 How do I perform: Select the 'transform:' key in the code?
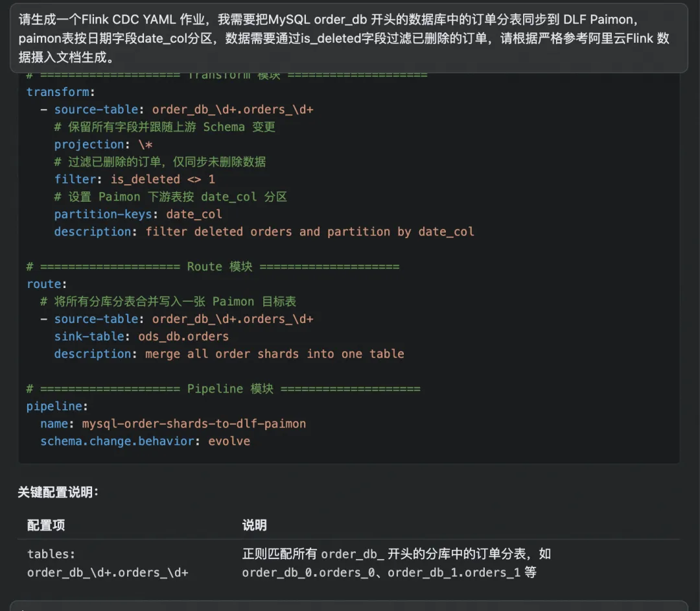coord(60,92)
